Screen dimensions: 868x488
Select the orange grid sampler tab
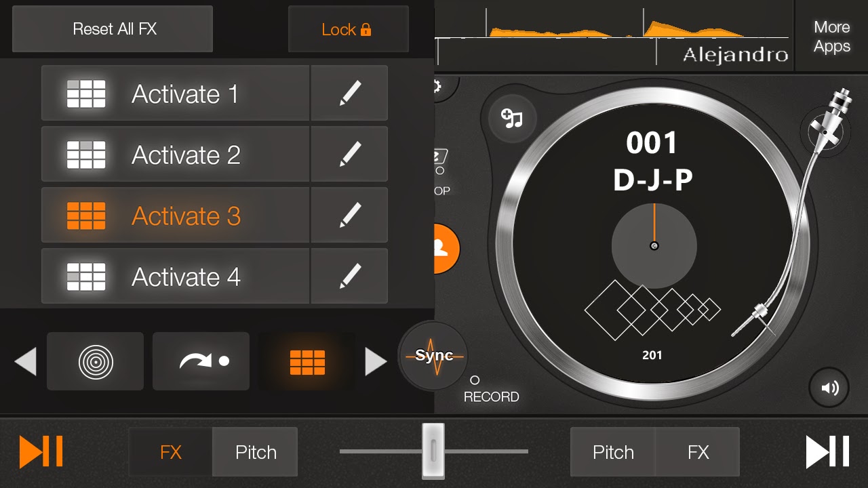tap(307, 361)
